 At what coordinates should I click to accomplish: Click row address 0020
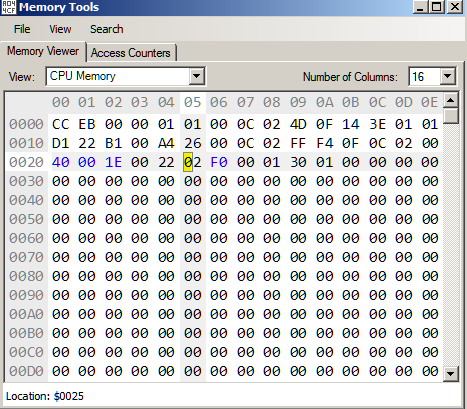coord(26,162)
